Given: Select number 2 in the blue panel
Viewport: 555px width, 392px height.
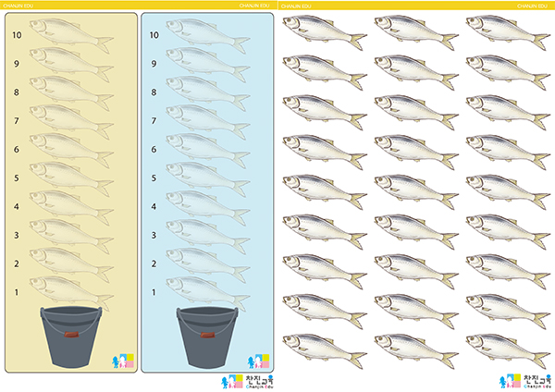Looking at the screenshot, I should 154,263.
